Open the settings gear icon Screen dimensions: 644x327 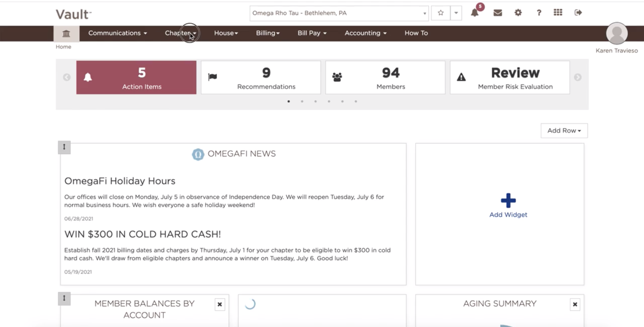(x=518, y=13)
